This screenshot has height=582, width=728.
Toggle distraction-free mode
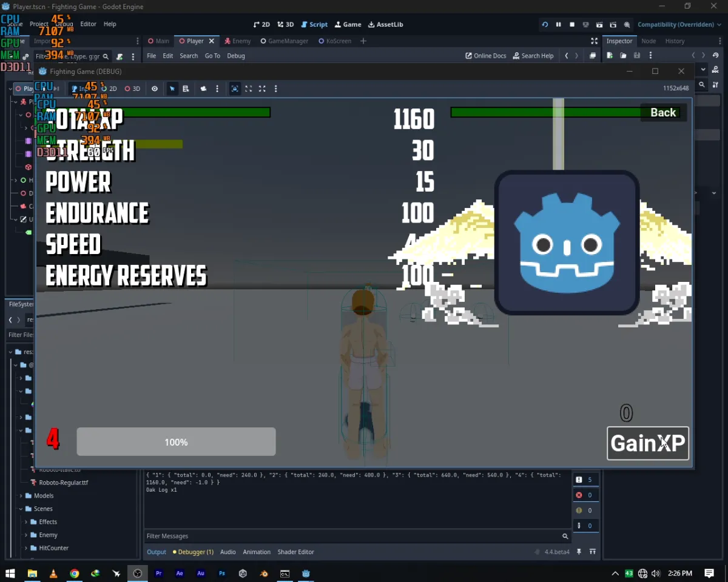pos(594,41)
